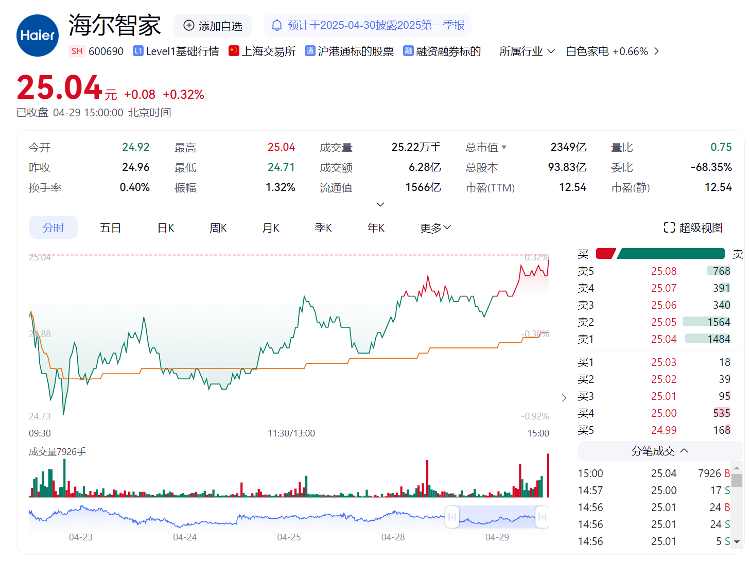Click the 量比 0.75 value
This screenshot has width=750, height=561.
tap(721, 147)
